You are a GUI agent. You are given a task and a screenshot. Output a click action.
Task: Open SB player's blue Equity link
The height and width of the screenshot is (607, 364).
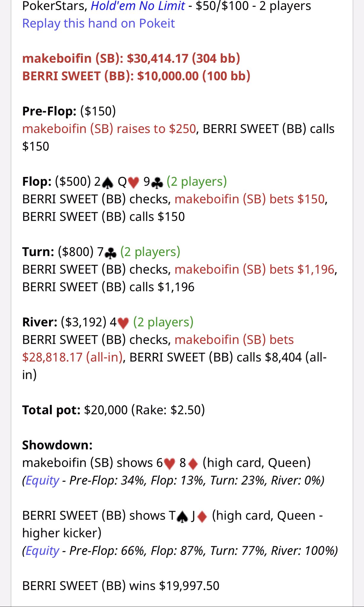click(42, 480)
